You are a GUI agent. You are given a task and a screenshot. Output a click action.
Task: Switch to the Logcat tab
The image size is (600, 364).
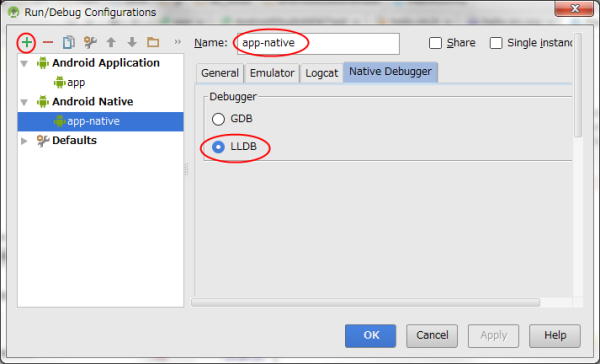click(x=321, y=73)
